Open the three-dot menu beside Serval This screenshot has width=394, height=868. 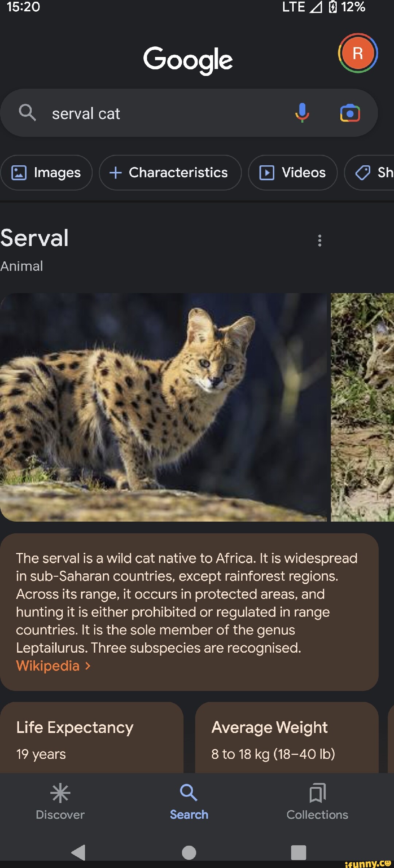coord(319,240)
